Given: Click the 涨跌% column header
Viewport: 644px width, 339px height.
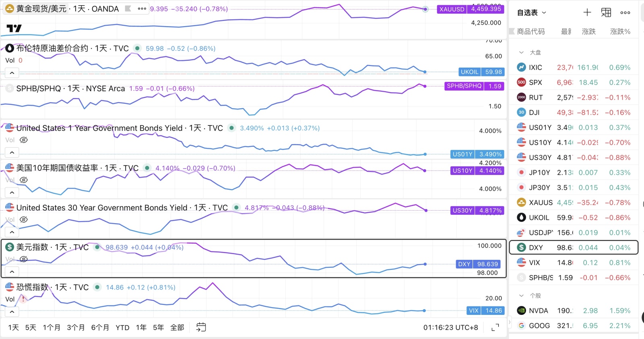Looking at the screenshot, I should click(620, 31).
